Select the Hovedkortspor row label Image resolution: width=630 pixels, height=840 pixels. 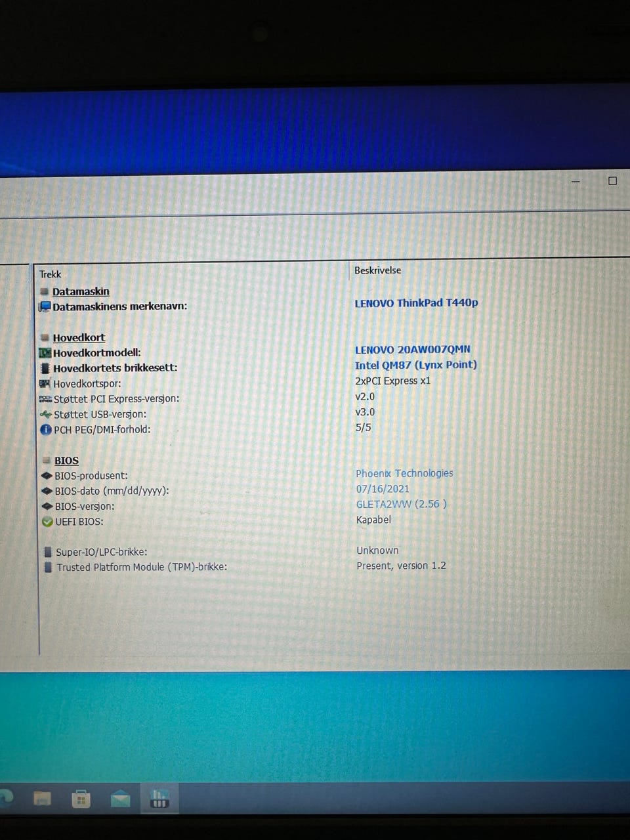(x=87, y=384)
